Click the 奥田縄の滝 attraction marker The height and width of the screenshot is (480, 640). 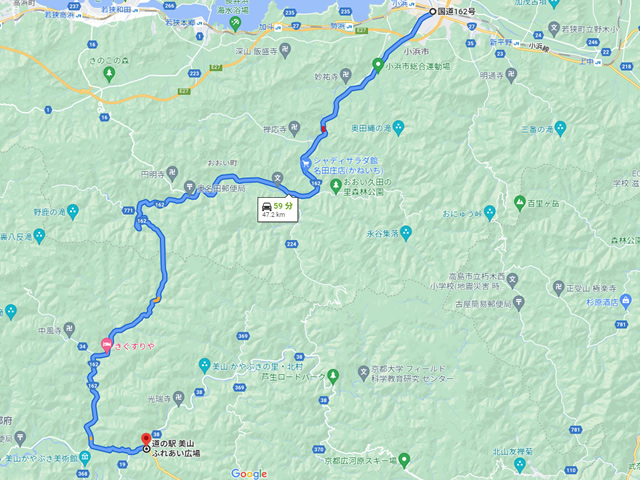tap(399, 128)
